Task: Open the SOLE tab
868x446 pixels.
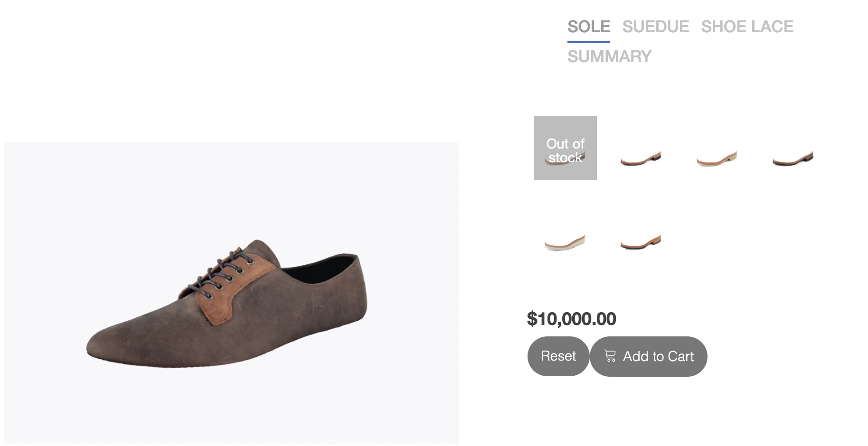Action: 589,27
